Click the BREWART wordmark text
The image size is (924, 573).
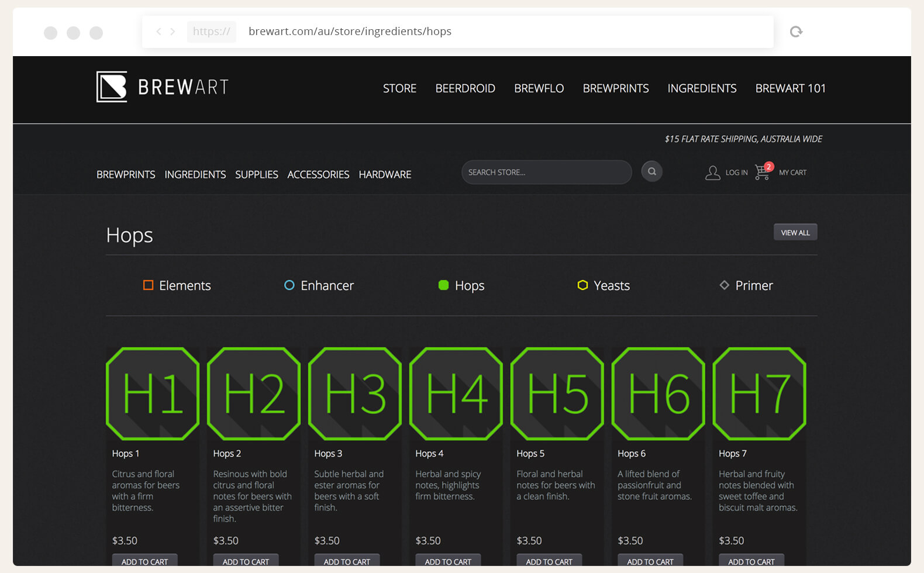183,87
